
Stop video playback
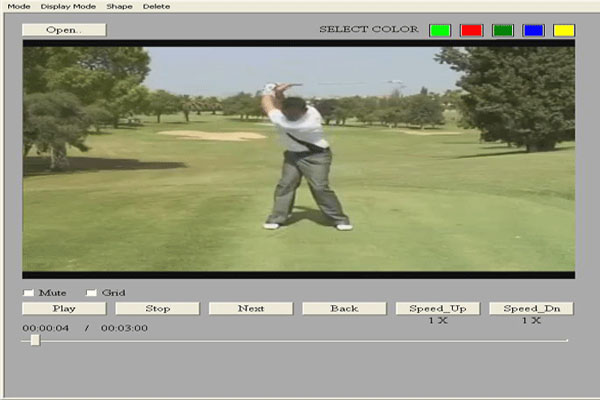click(x=157, y=309)
